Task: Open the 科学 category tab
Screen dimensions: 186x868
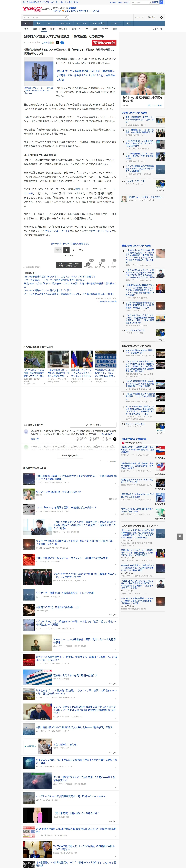Action: point(95,29)
